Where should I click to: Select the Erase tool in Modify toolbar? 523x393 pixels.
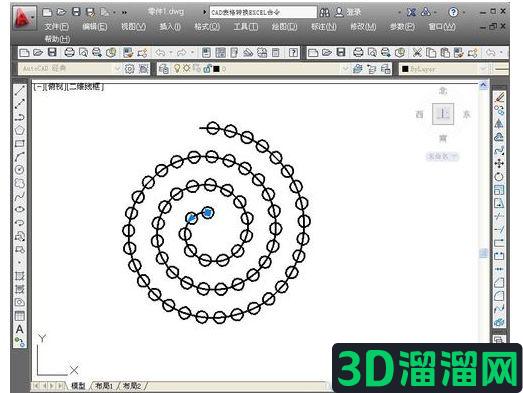[499, 97]
